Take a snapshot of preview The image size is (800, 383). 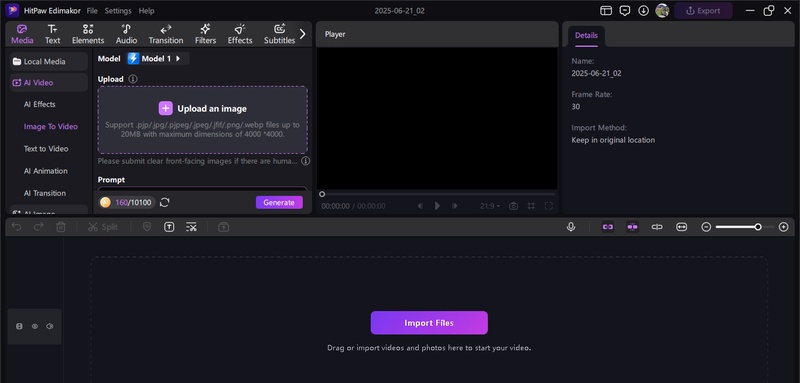[x=514, y=206]
